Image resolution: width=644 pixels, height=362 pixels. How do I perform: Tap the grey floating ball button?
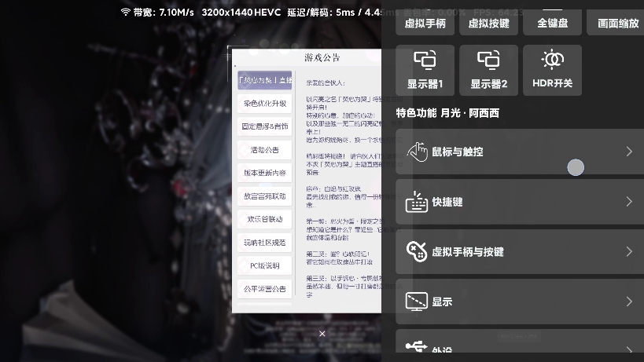click(576, 167)
